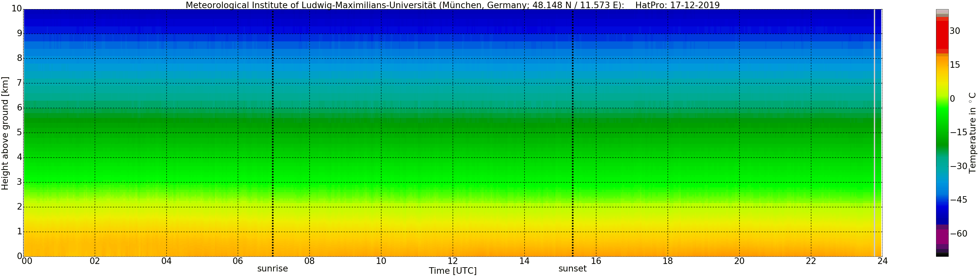Click the 24 tick label on the time axis
Viewport: 980px width, 277px height.
point(882,261)
